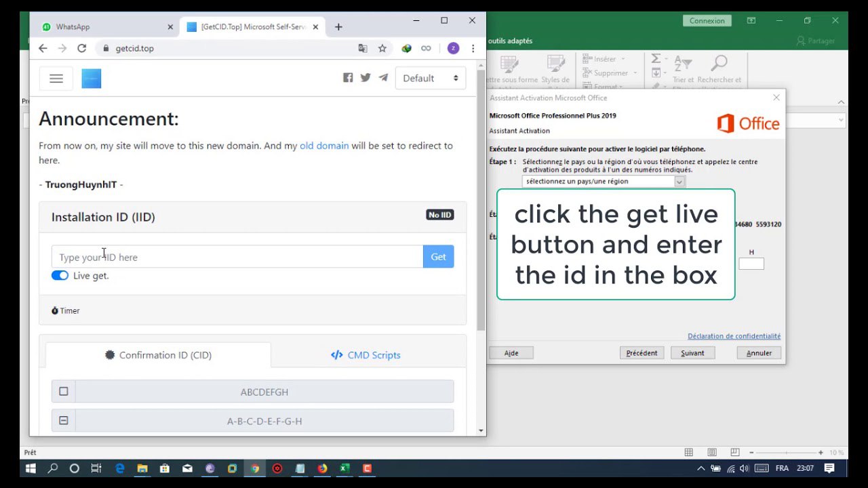Expand the Fill down dropdown in Excel
868x488 pixels.
tap(665, 73)
